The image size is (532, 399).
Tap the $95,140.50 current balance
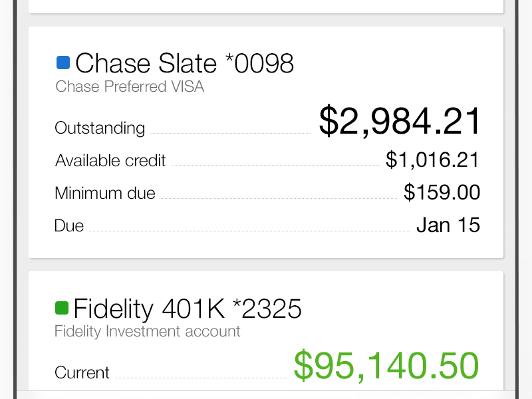pyautogui.click(x=386, y=366)
